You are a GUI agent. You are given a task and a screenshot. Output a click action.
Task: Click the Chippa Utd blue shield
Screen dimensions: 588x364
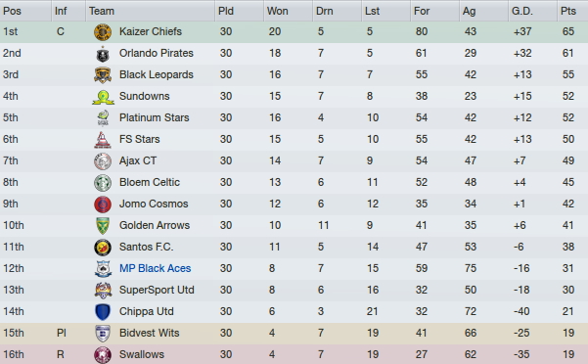pos(103,312)
